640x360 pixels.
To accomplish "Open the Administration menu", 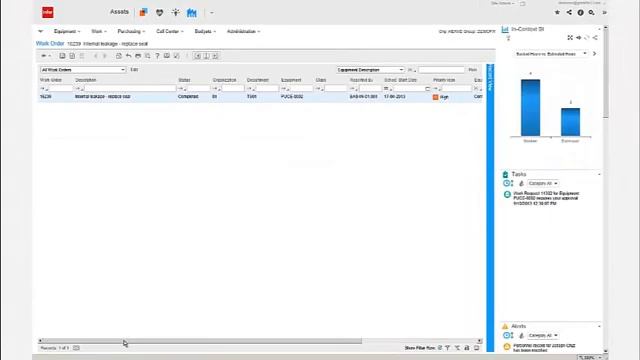I will pyautogui.click(x=243, y=31).
